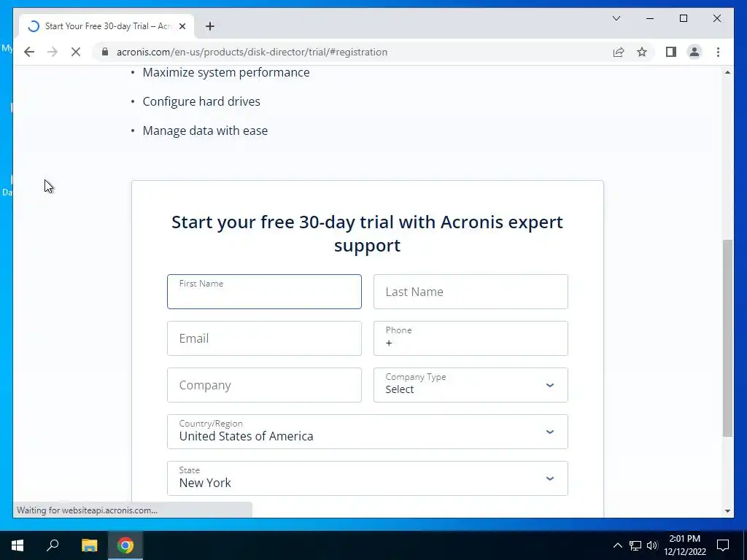
Task: Click the address bar URL
Action: (252, 52)
